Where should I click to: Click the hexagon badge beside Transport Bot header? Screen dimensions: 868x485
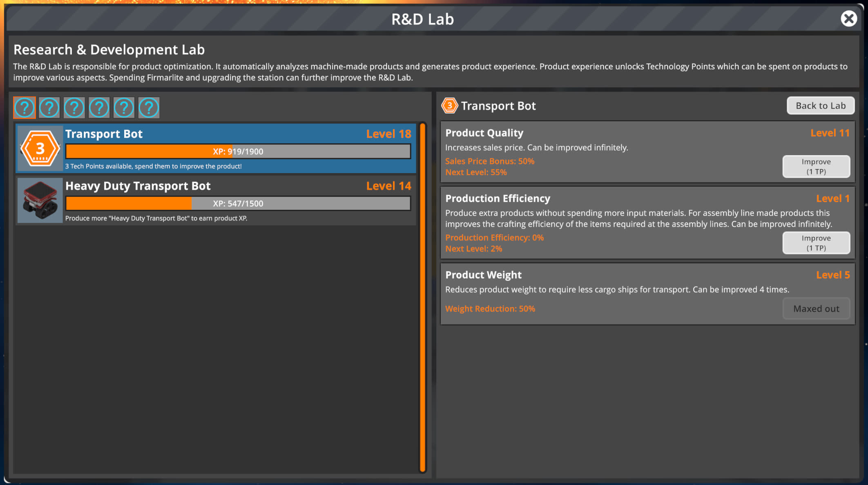pyautogui.click(x=449, y=106)
